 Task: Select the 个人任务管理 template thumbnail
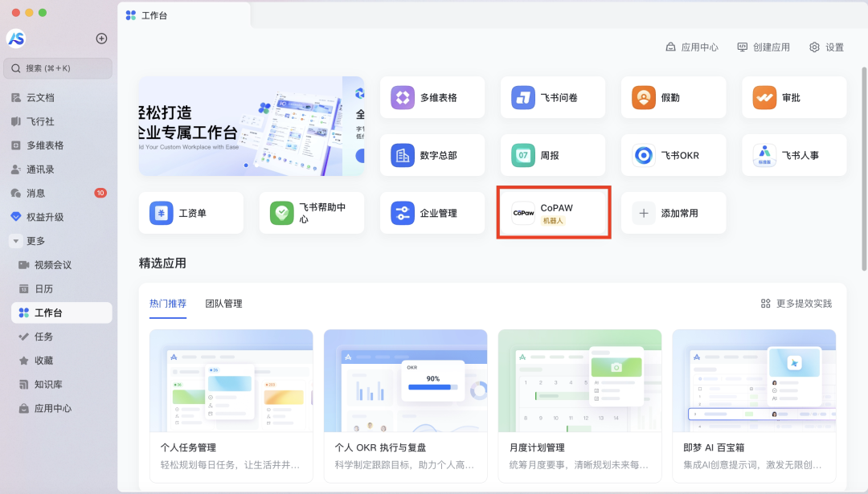tap(231, 380)
